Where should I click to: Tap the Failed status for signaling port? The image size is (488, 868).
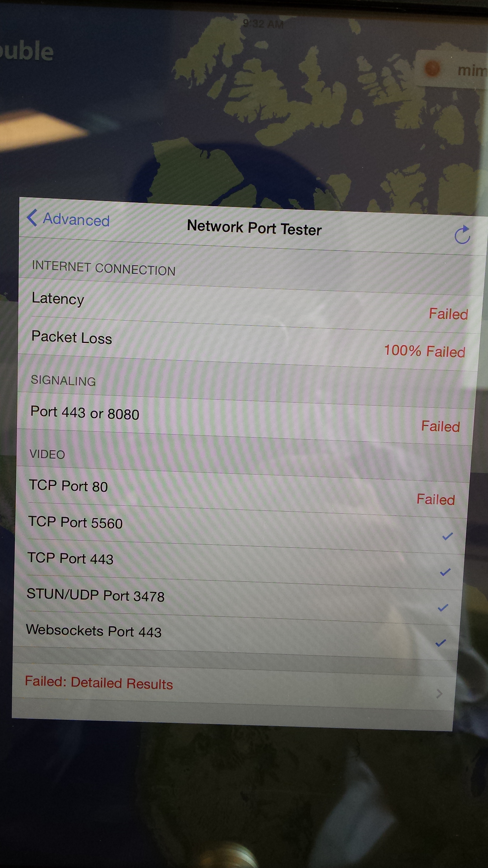[441, 427]
